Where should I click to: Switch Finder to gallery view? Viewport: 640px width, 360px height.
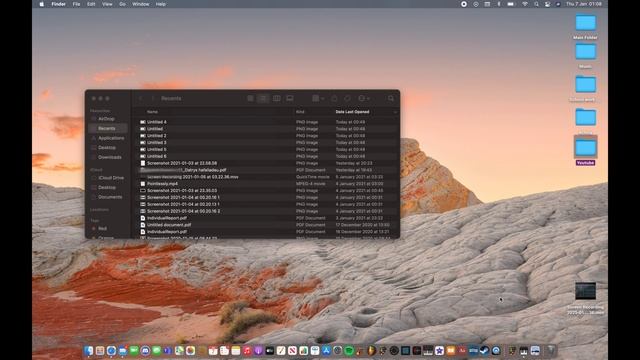coord(290,98)
